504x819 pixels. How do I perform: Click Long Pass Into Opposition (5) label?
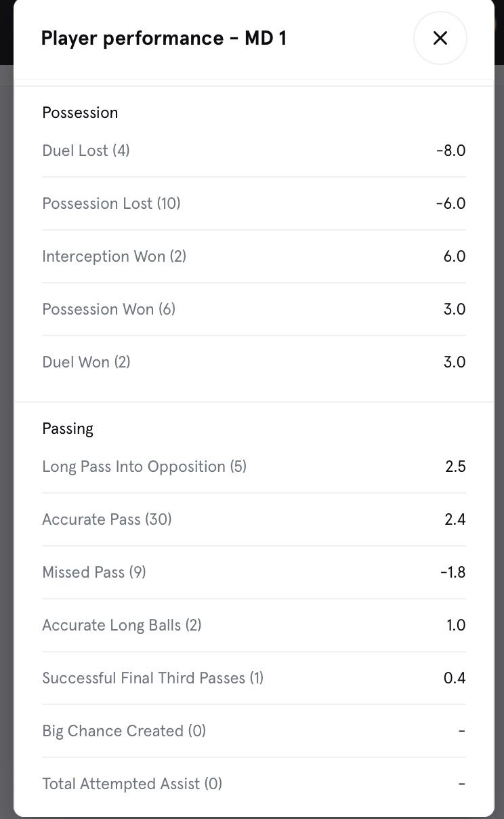click(x=144, y=466)
